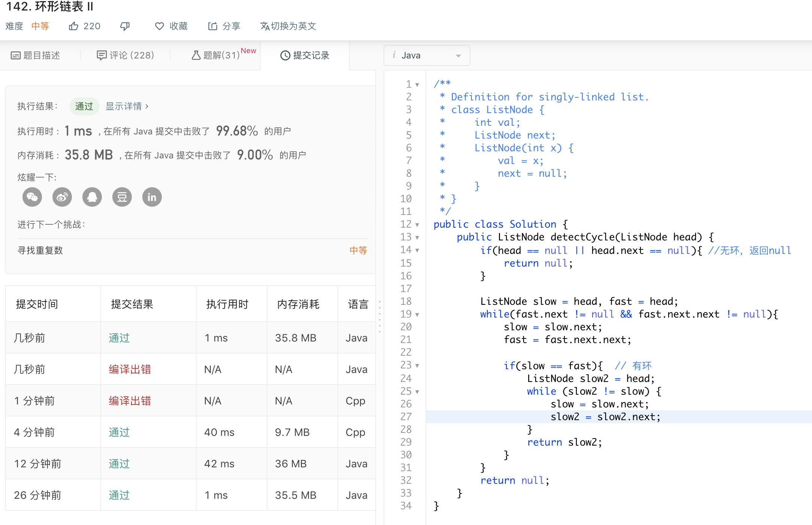Click the thumbs up like icon
The image size is (812, 525).
click(x=73, y=26)
